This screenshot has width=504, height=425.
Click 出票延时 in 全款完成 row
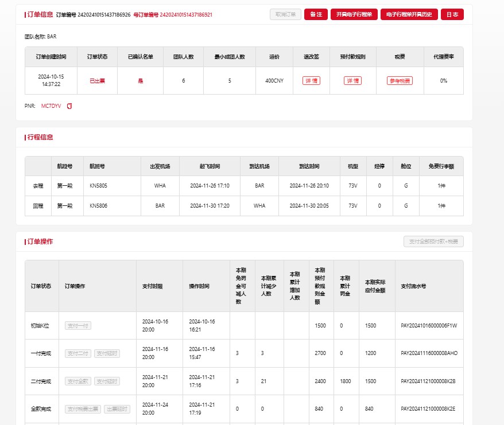click(x=117, y=409)
